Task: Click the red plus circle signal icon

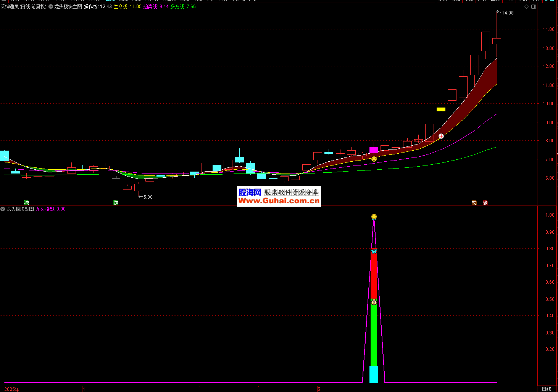Action: point(441,136)
